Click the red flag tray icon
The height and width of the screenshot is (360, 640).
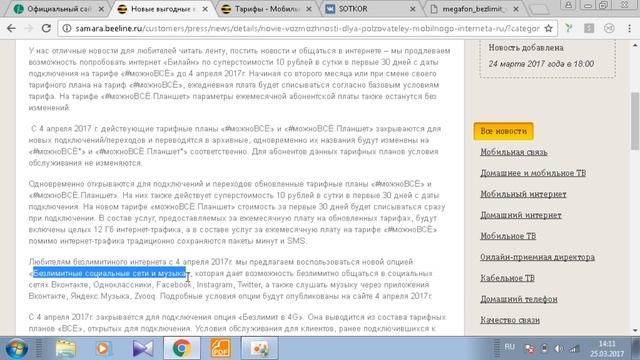point(530,349)
